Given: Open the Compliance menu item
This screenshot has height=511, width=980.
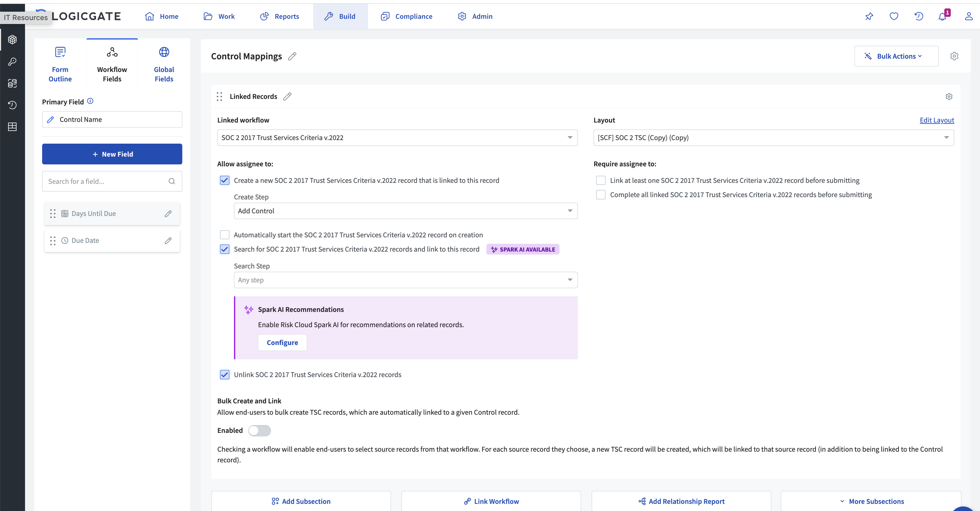Looking at the screenshot, I should tap(406, 16).
